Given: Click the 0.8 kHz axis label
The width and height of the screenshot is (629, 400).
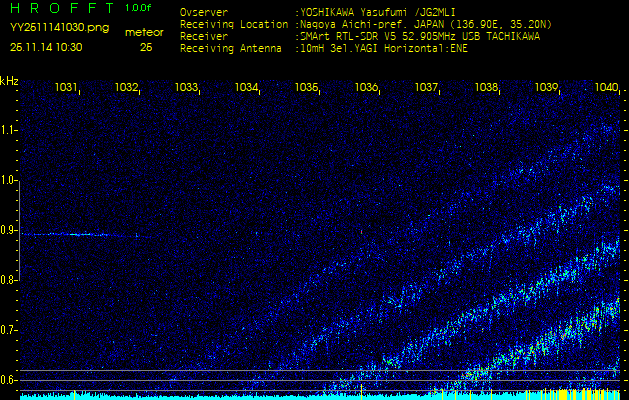Looking at the screenshot, I should [8, 280].
